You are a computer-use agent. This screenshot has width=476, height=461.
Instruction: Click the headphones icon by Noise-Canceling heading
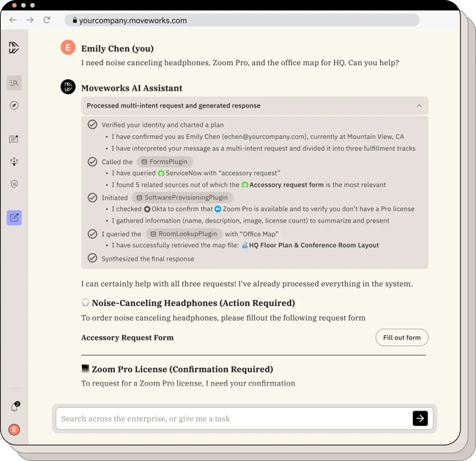point(85,302)
